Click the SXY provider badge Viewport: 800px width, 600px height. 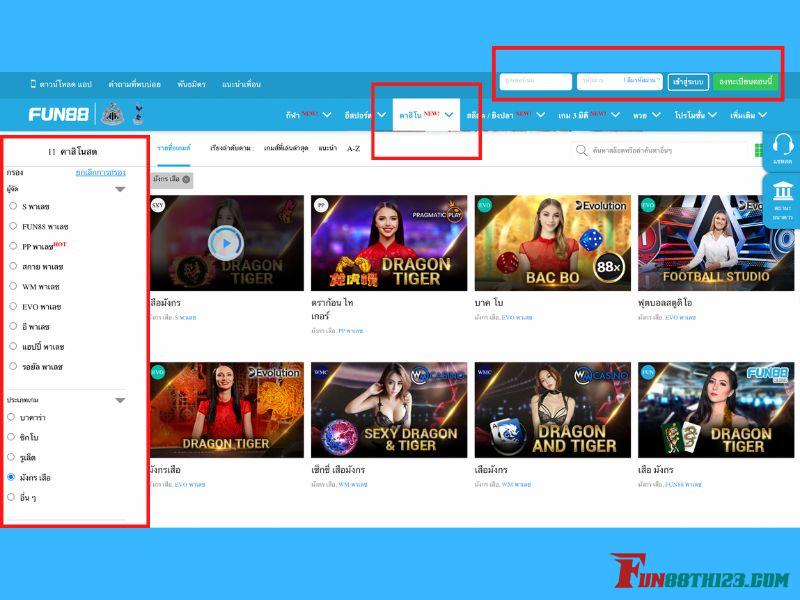pyautogui.click(x=158, y=205)
